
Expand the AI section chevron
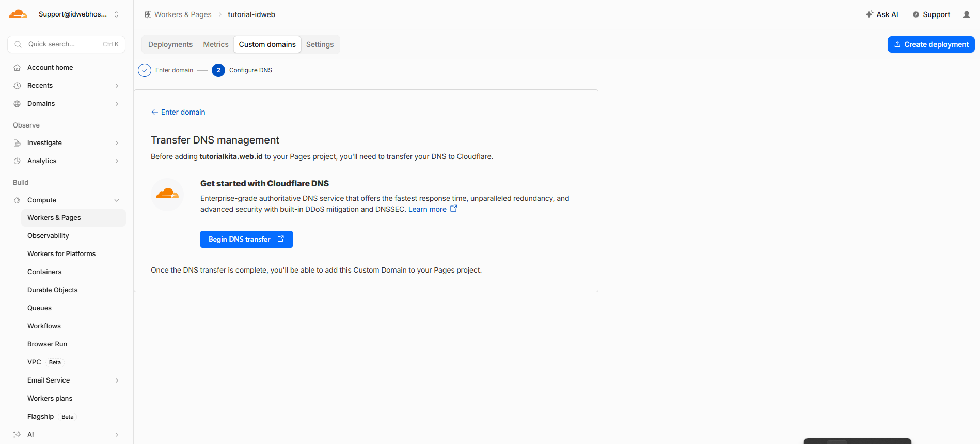117,435
